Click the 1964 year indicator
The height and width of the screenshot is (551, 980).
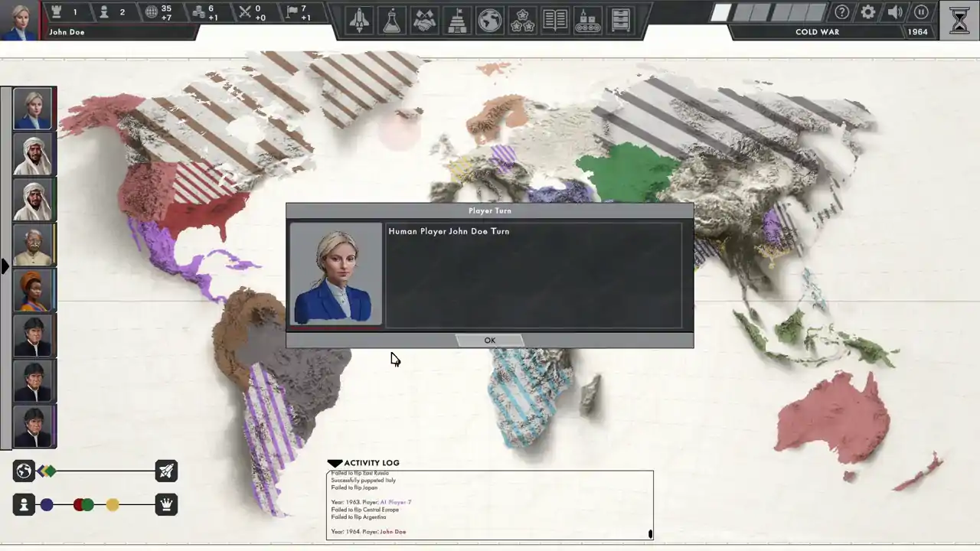918,32
